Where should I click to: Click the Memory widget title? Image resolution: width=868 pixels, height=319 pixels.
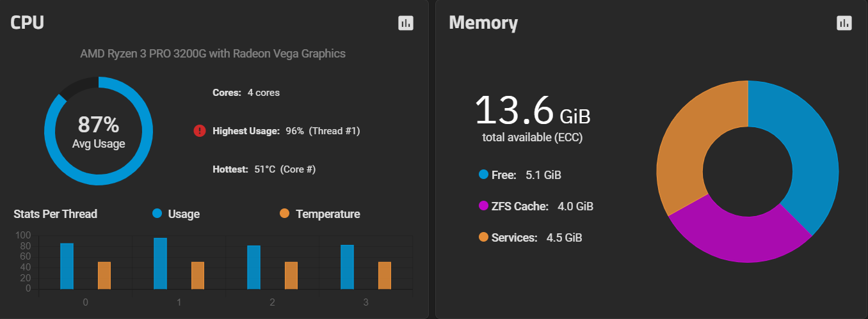tap(483, 22)
